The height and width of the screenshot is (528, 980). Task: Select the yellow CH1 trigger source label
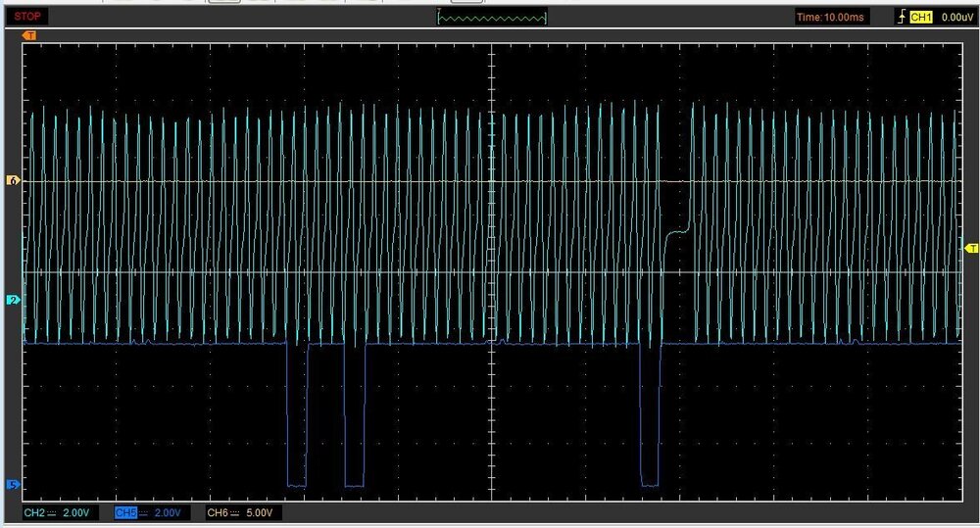[922, 18]
